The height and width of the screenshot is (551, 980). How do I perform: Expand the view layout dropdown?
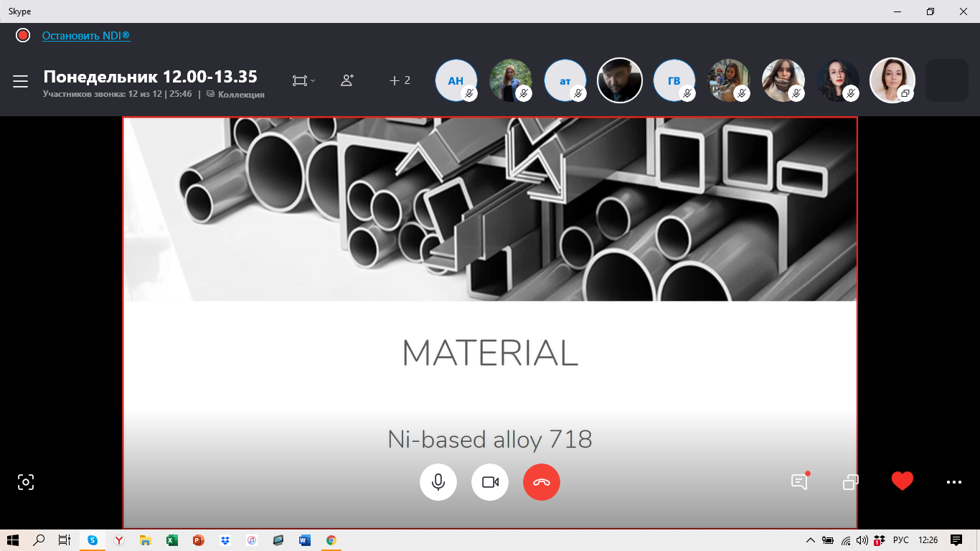(303, 81)
